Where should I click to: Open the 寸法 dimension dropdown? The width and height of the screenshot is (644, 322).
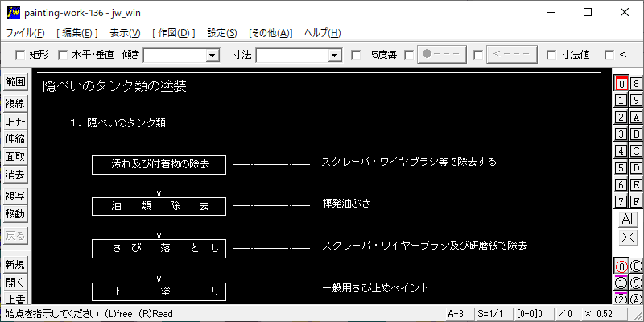point(335,55)
